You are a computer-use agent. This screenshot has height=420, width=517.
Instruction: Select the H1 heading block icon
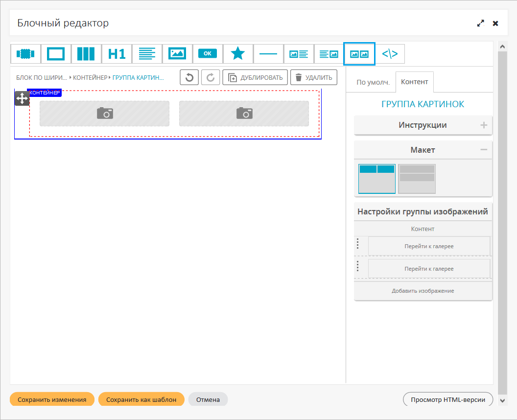click(x=117, y=54)
